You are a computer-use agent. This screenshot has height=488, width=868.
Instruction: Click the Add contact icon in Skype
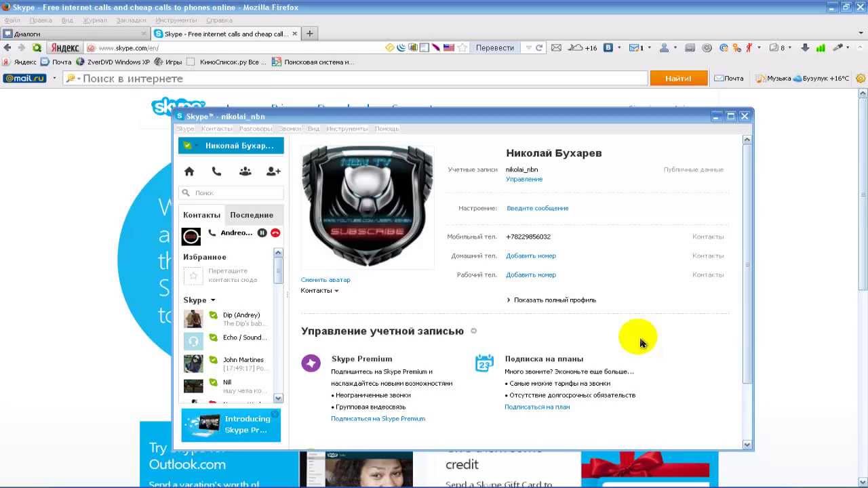tap(273, 171)
